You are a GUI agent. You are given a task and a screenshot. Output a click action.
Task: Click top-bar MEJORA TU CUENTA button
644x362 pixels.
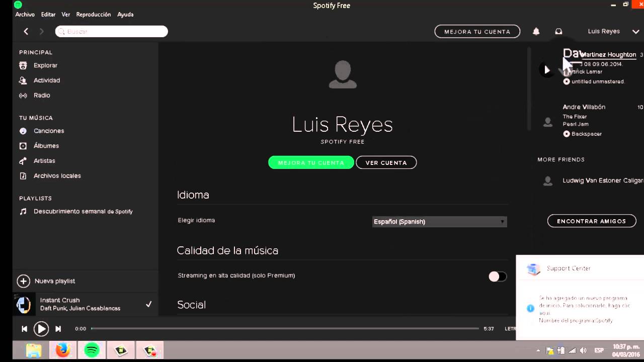tap(477, 32)
